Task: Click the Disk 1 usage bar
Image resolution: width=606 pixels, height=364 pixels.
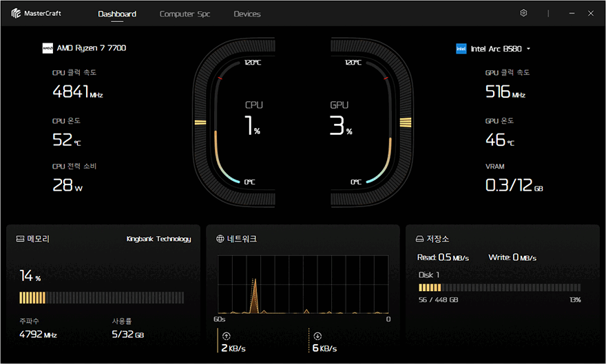Action: [x=499, y=287]
